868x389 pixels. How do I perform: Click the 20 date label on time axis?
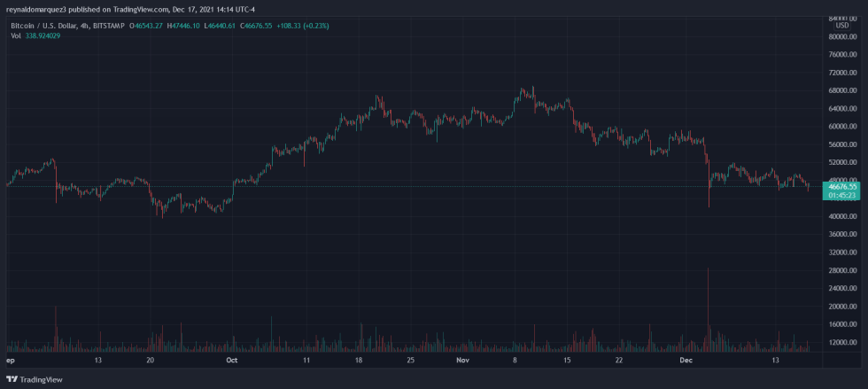click(x=150, y=360)
